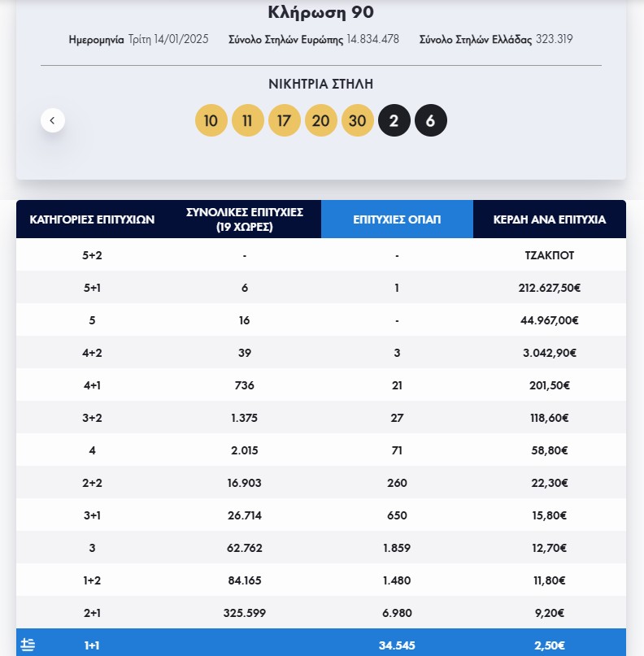Select the ΕΠΙΤΥΧΙΕΣ ΟΠΑΠ column header
The height and width of the screenshot is (656, 644).
coord(397,219)
